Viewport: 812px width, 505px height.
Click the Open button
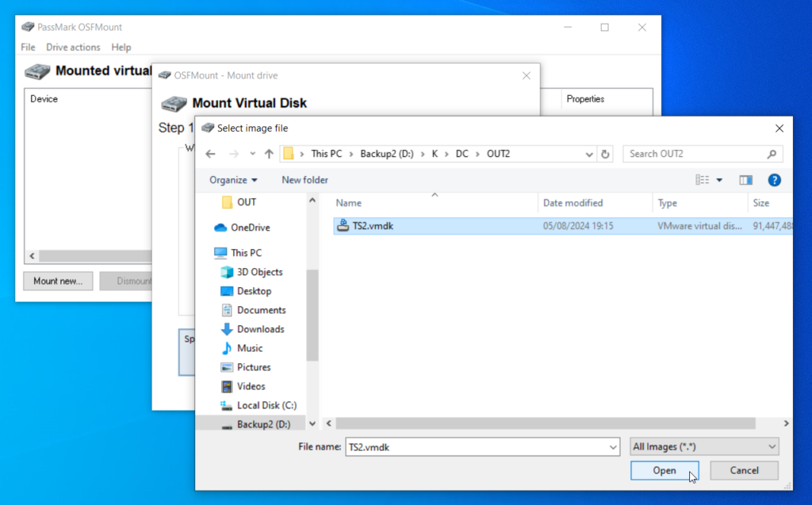pos(665,470)
